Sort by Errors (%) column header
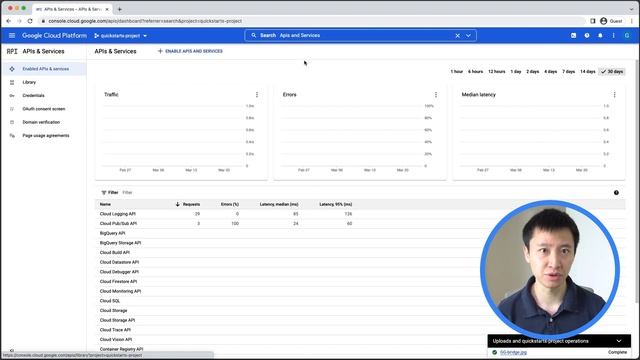Image resolution: width=640 pixels, height=360 pixels. (x=230, y=204)
